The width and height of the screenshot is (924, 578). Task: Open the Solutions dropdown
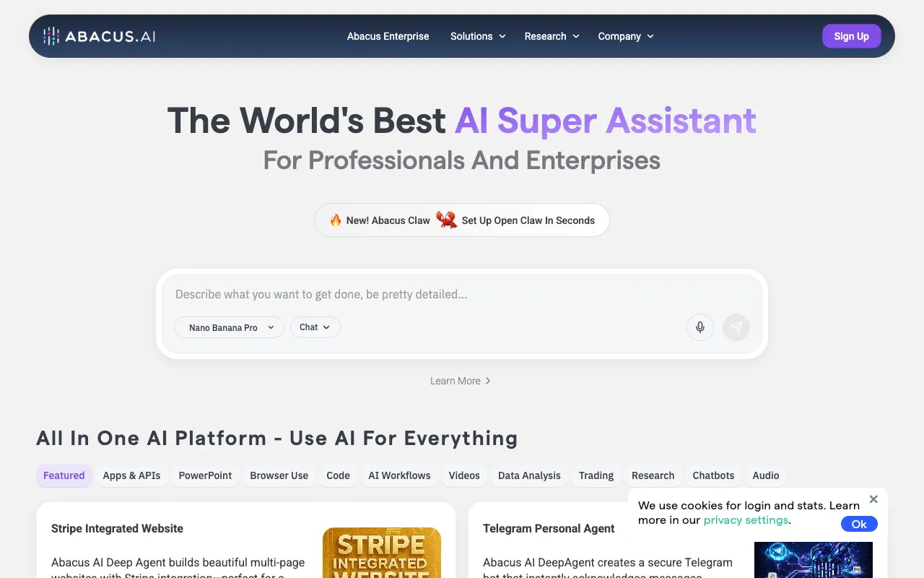click(477, 36)
